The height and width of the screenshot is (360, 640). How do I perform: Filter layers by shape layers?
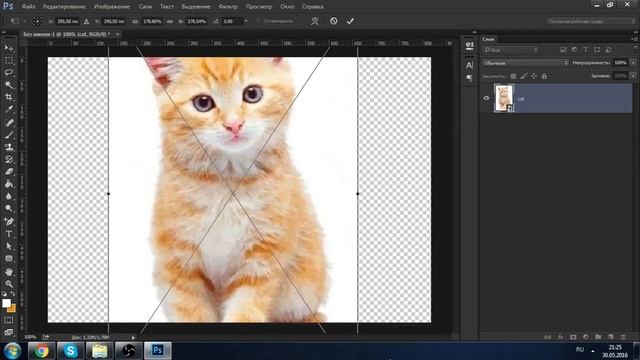597,50
